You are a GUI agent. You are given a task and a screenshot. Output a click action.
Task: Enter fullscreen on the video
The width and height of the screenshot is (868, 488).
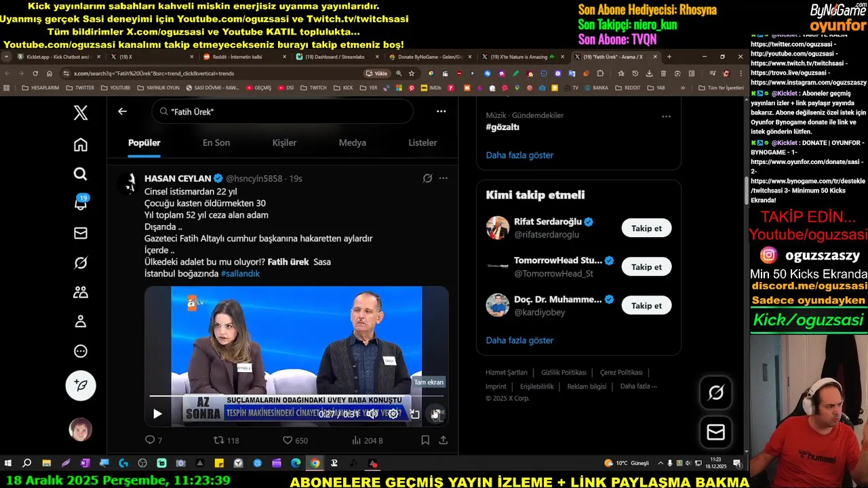pos(436,413)
